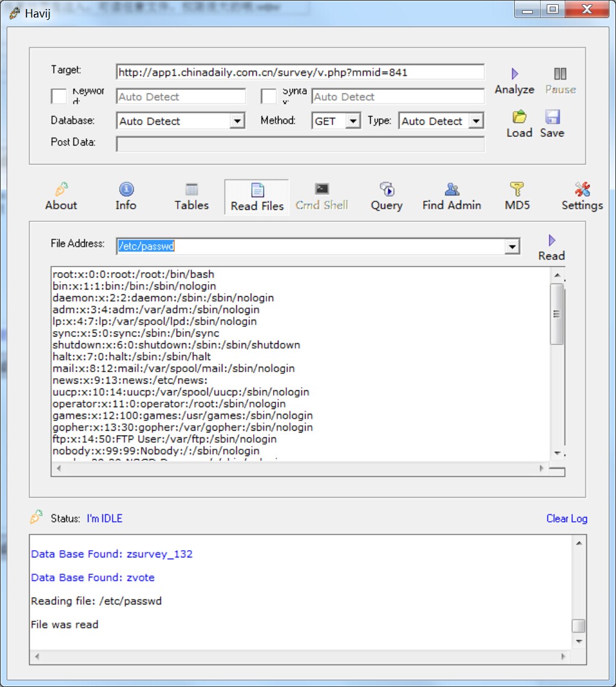Viewport: 616px width, 687px height.
Task: Open the Query icon
Action: pyautogui.click(x=387, y=189)
